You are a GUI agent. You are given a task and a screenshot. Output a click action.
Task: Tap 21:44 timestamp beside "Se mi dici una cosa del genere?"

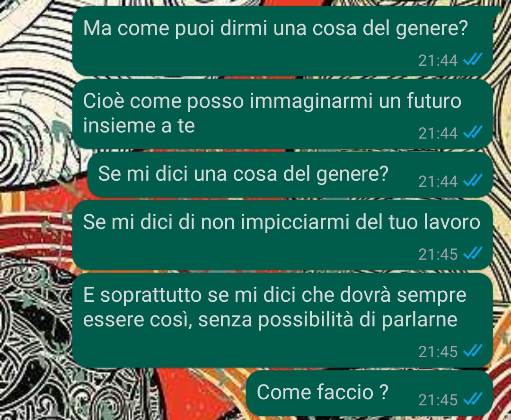point(438,182)
